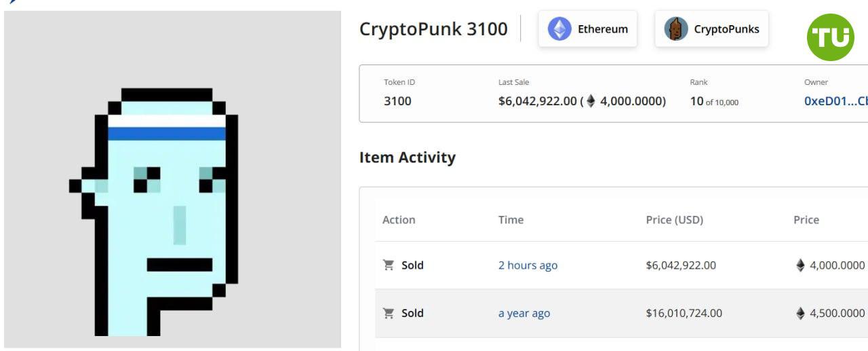The width and height of the screenshot is (868, 351).
Task: Sort by the Price (USD) column header
Action: pos(675,220)
